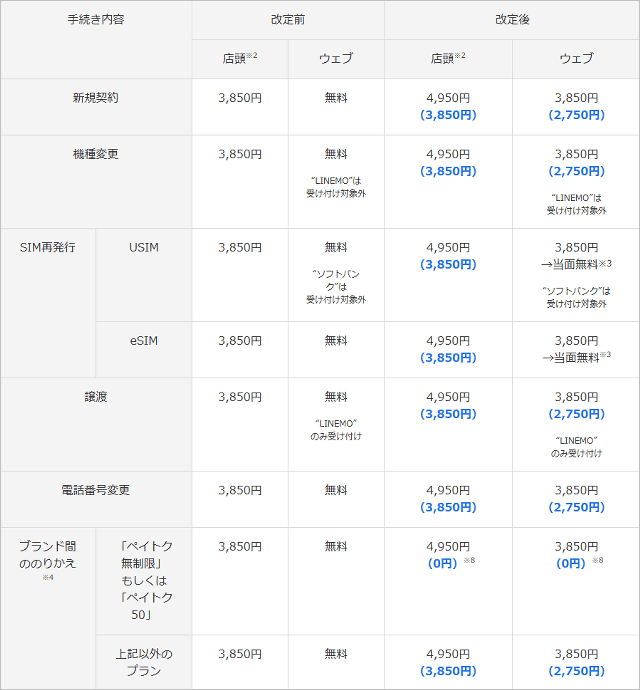Click the 新規契約 row label
Screen dimensions: 640x690
pos(96,98)
